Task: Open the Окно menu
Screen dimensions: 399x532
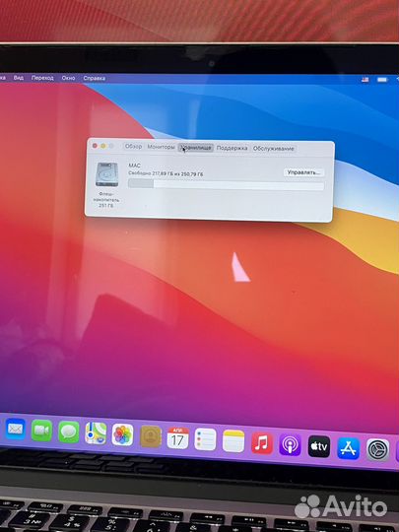Action: [68, 78]
